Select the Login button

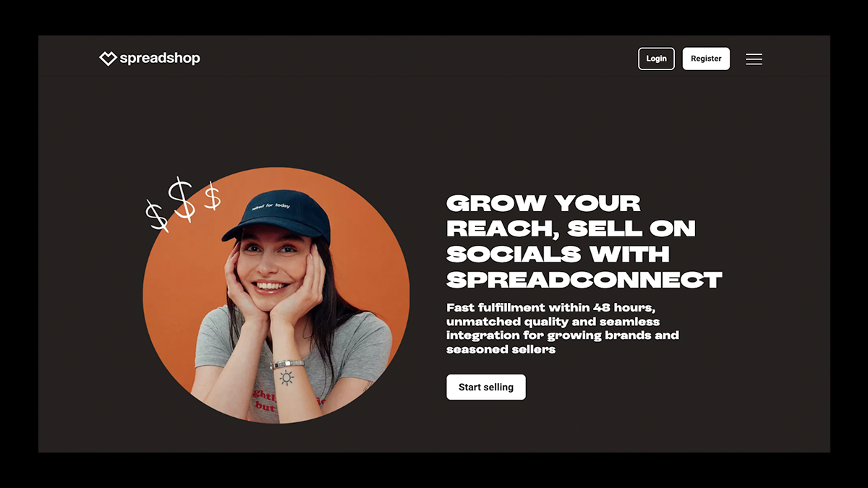(656, 59)
